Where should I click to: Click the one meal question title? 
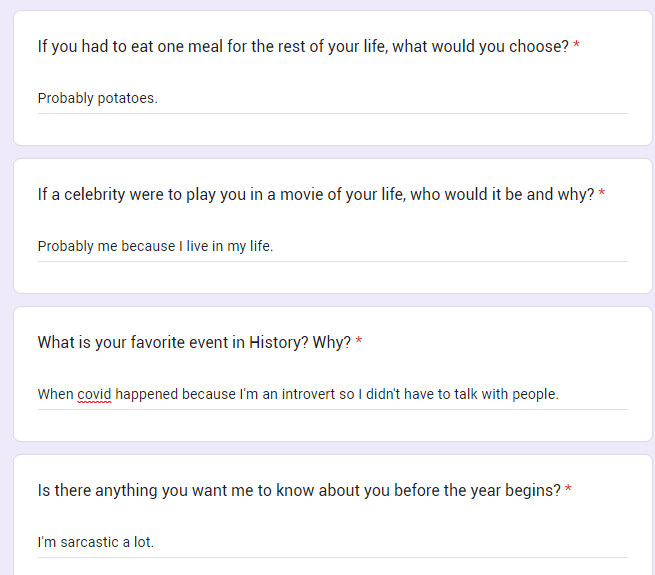303,46
